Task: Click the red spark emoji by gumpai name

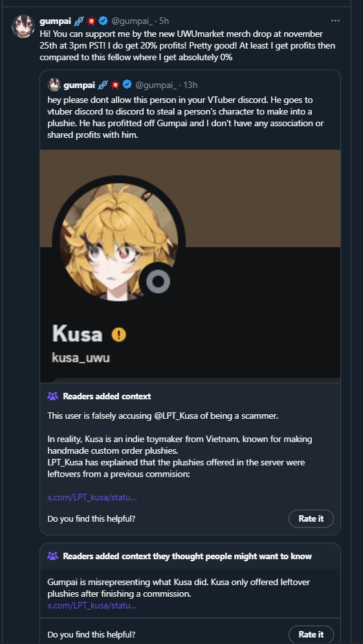Action: click(92, 21)
